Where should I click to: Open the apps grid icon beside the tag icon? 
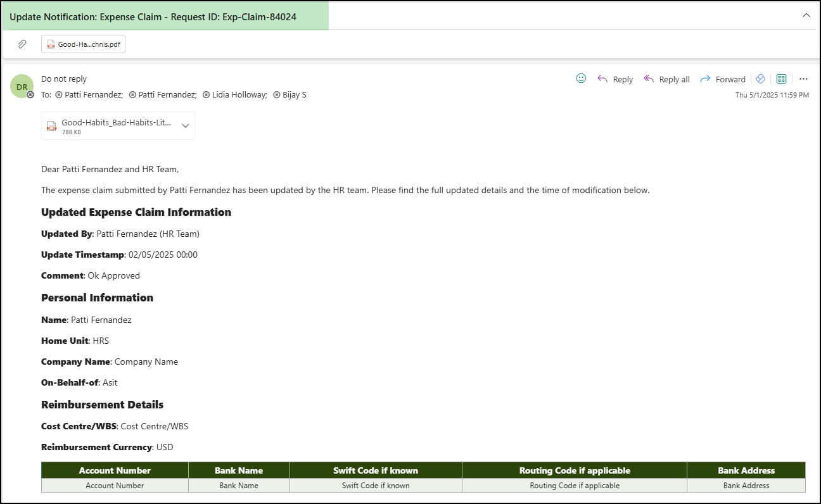(x=781, y=79)
